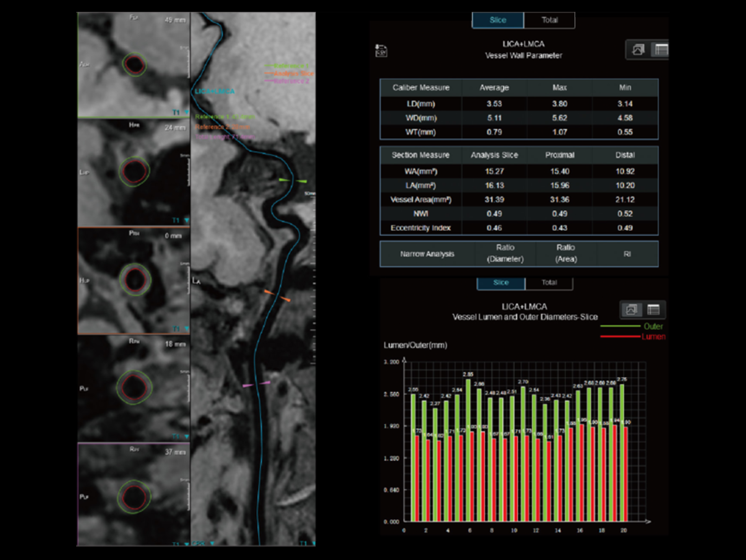The width and height of the screenshot is (746, 560).
Task: Expand CPR dropdown in curved vessel view
Action: [x=212, y=543]
